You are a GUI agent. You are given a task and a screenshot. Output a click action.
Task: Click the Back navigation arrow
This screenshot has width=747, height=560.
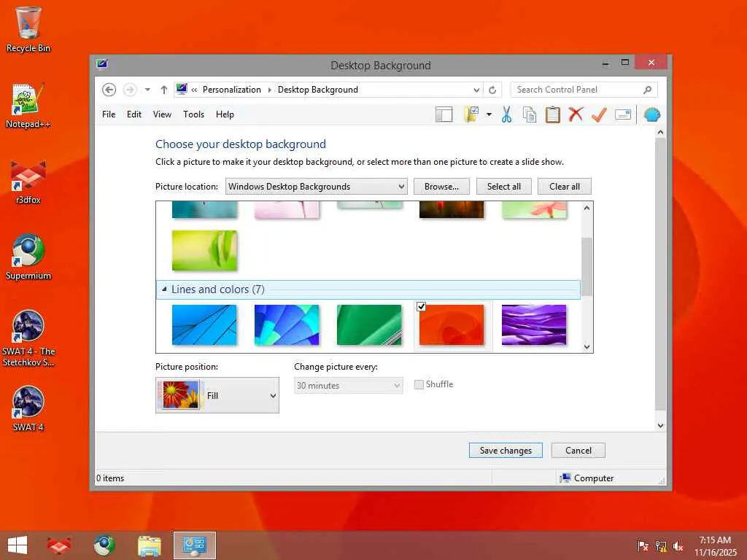click(109, 90)
